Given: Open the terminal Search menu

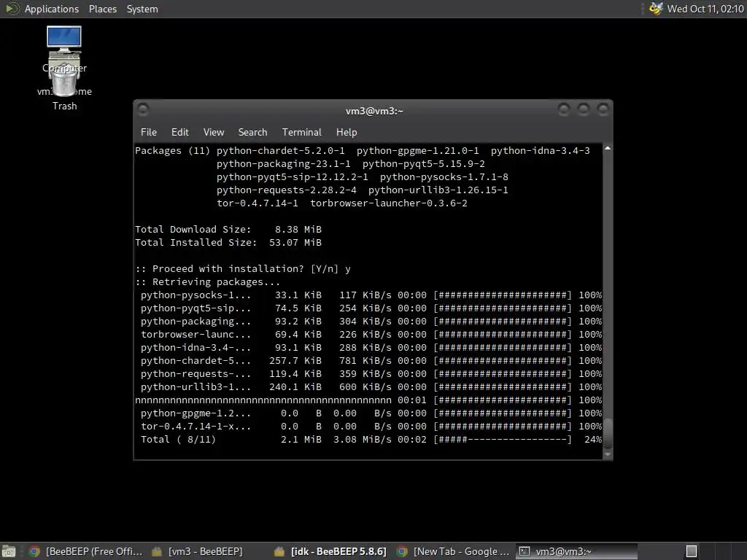Looking at the screenshot, I should [252, 133].
